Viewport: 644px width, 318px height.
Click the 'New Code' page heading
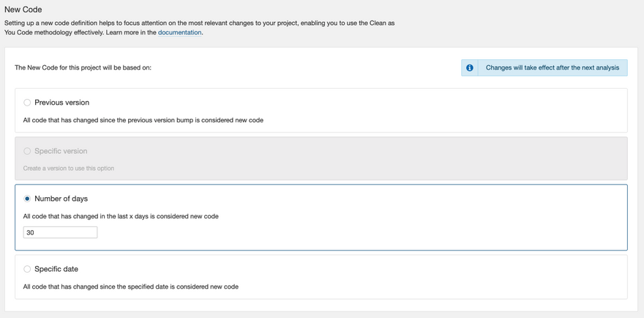coord(23,10)
